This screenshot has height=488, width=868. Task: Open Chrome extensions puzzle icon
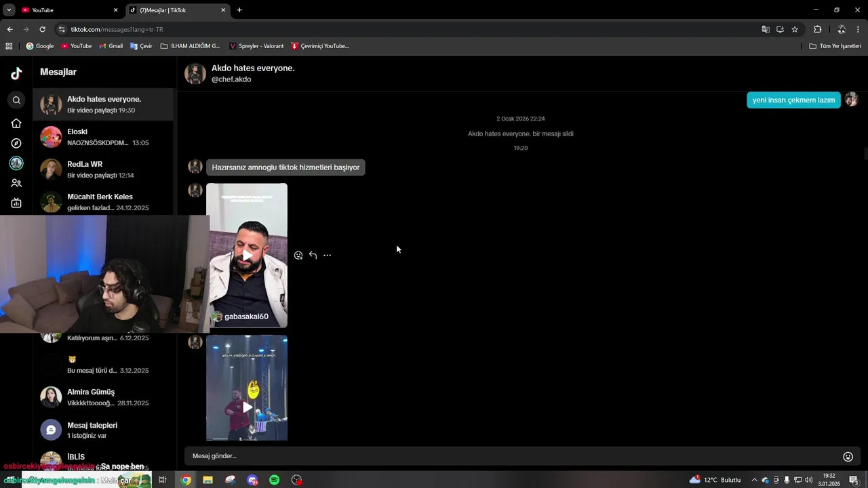(818, 29)
